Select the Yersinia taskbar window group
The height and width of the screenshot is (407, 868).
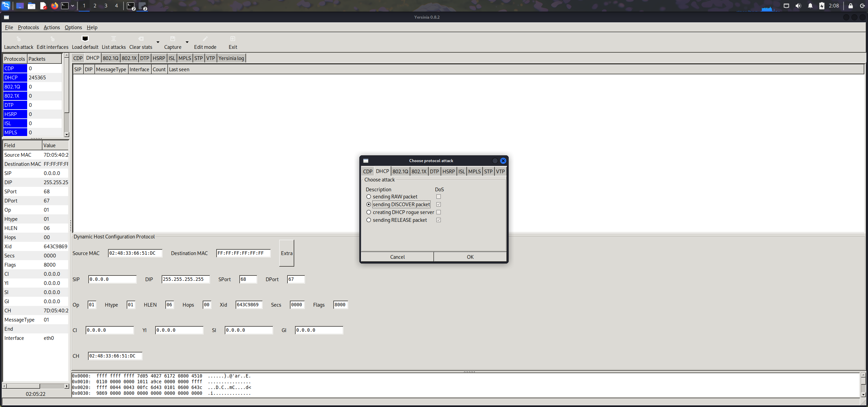point(143,6)
